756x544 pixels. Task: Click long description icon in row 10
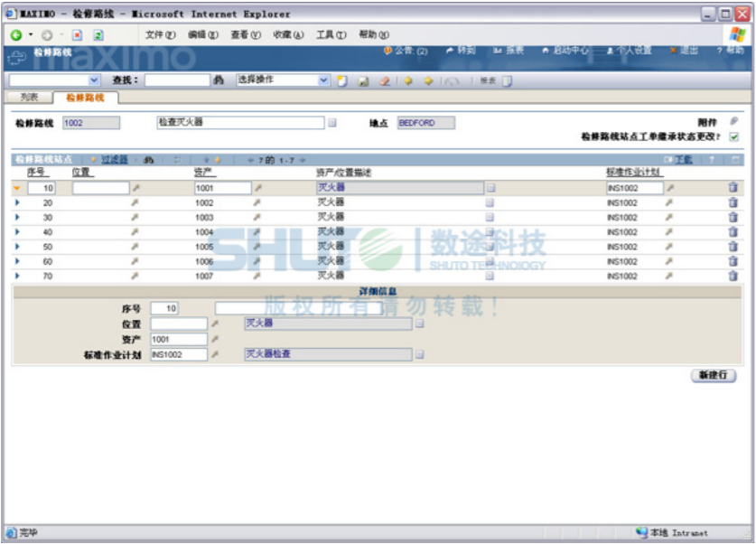490,188
